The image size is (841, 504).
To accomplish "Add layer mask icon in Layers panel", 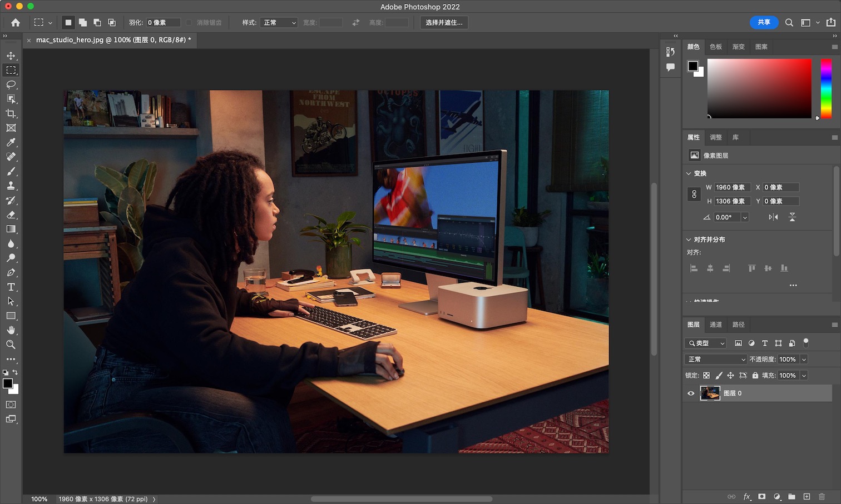I will (762, 496).
